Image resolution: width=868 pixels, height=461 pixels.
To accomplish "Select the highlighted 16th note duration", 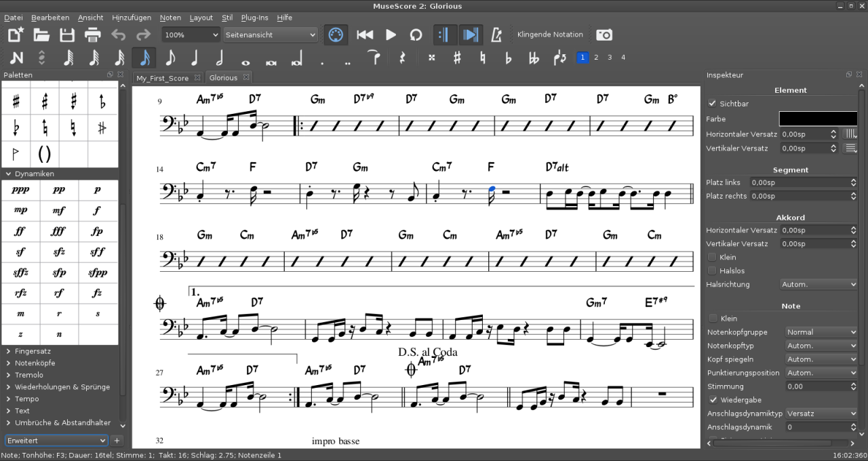I will 144,58.
